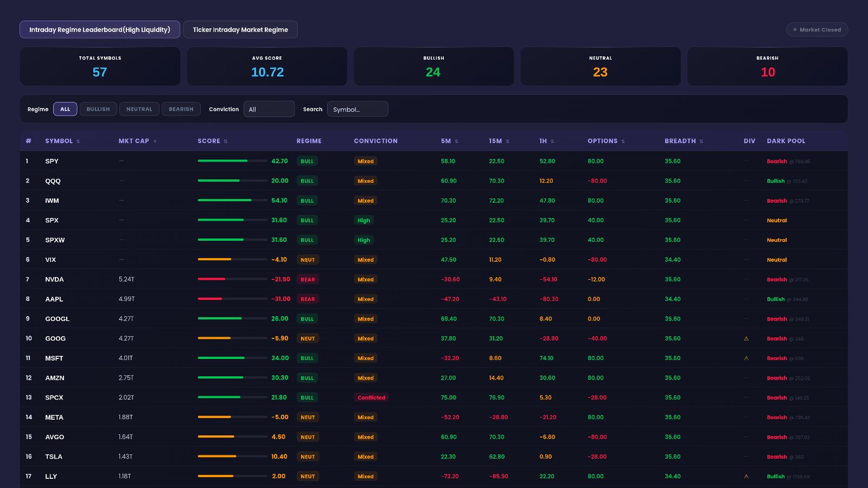Click the REGIME column header
This screenshot has width=868, height=488.
click(309, 141)
